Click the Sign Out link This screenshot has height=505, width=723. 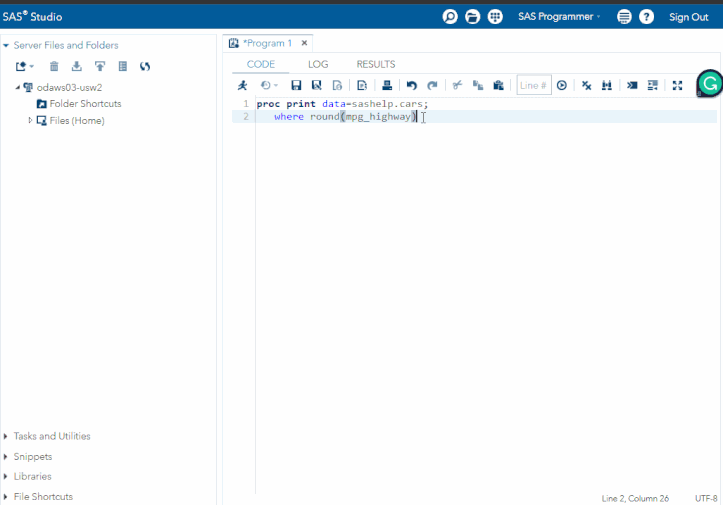[688, 17]
